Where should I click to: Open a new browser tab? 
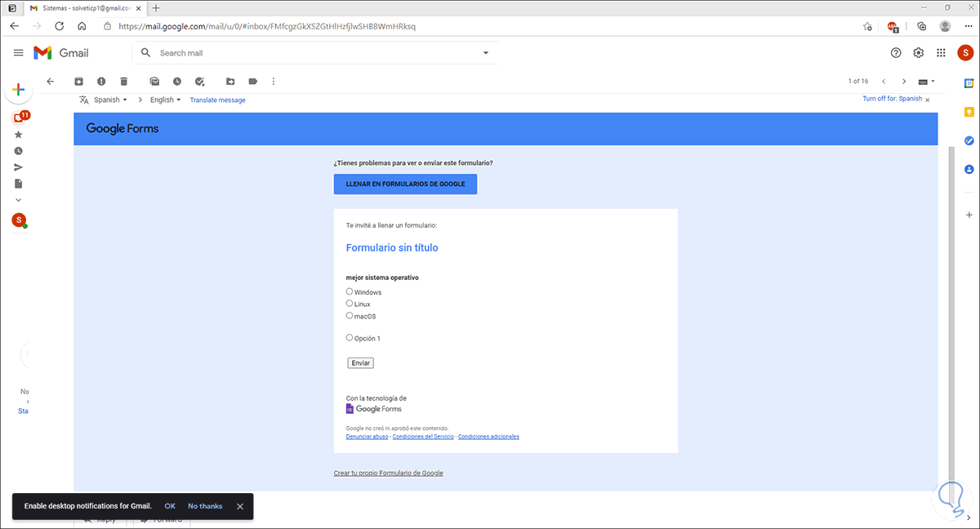[156, 7]
